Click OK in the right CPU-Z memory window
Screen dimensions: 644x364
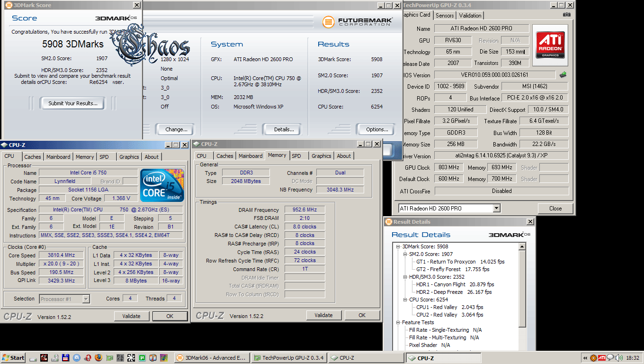362,315
